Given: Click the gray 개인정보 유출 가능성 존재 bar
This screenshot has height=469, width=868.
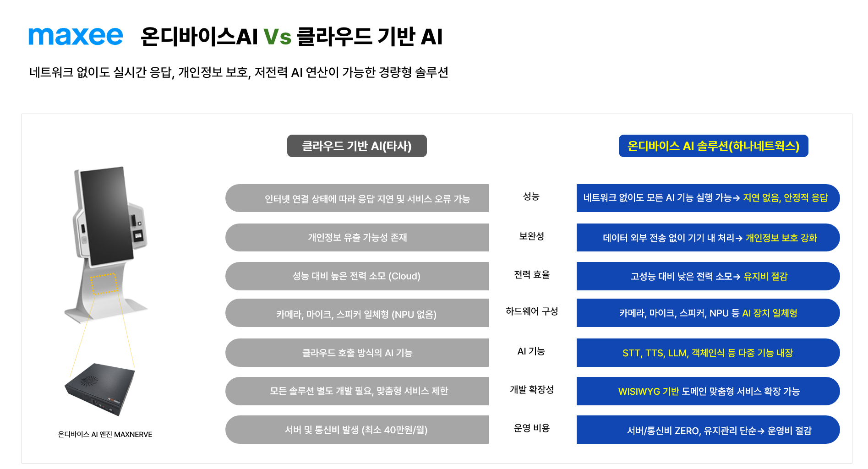Looking at the screenshot, I should pos(357,238).
